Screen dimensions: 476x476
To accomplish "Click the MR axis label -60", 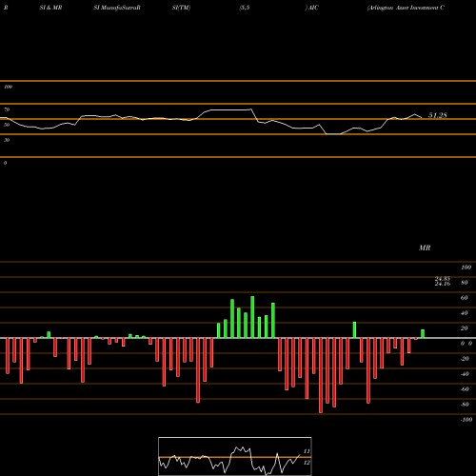I will [465, 389].
